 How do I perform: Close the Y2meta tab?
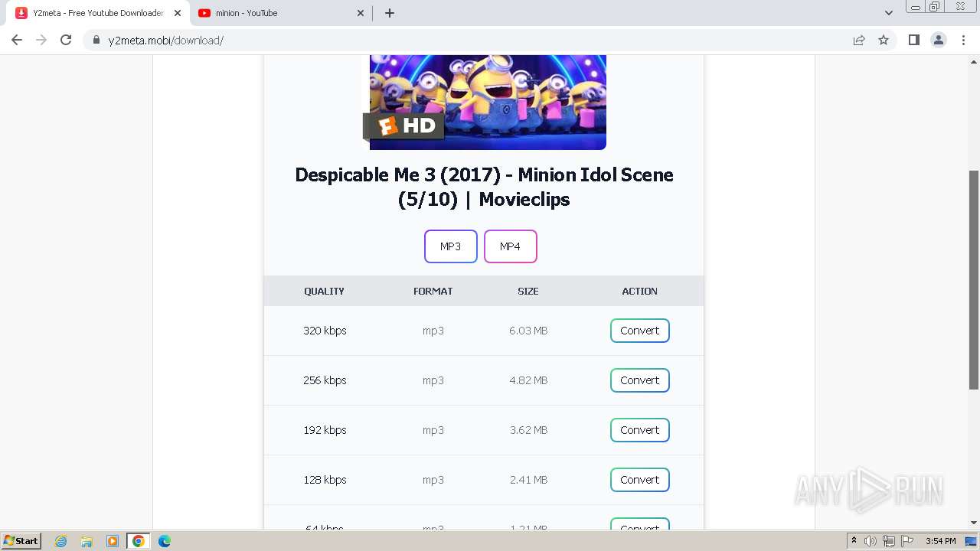pyautogui.click(x=178, y=13)
